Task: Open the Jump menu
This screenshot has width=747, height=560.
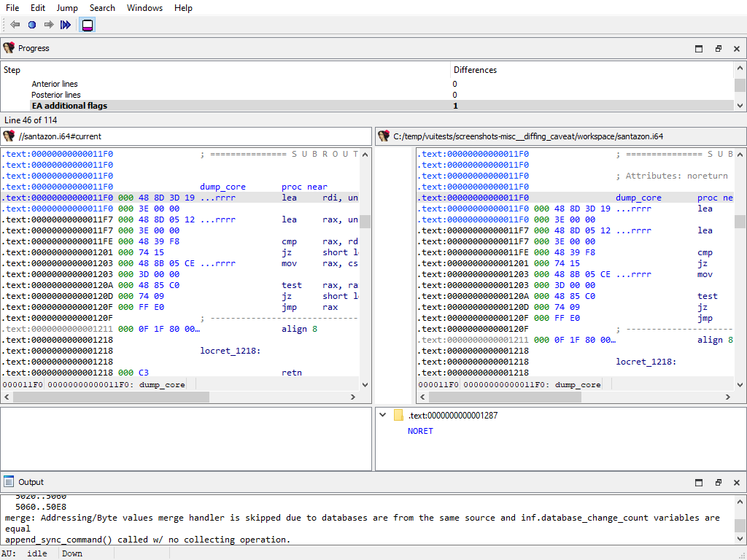Action: [x=67, y=8]
